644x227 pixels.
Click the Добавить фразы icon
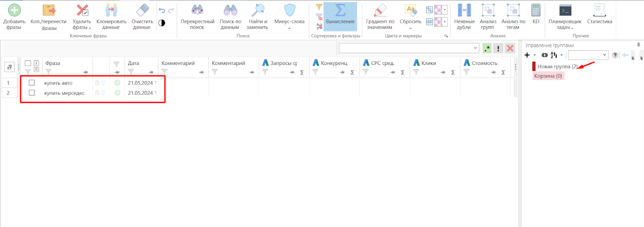click(14, 10)
